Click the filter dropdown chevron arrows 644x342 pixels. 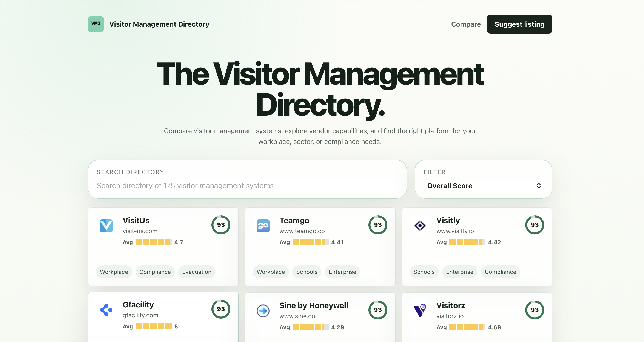click(539, 186)
